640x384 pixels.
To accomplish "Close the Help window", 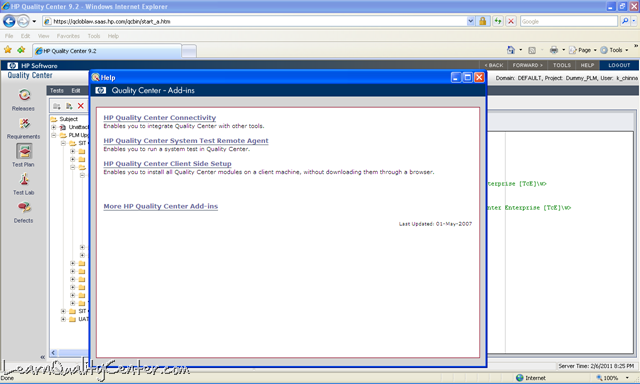I will tap(479, 78).
